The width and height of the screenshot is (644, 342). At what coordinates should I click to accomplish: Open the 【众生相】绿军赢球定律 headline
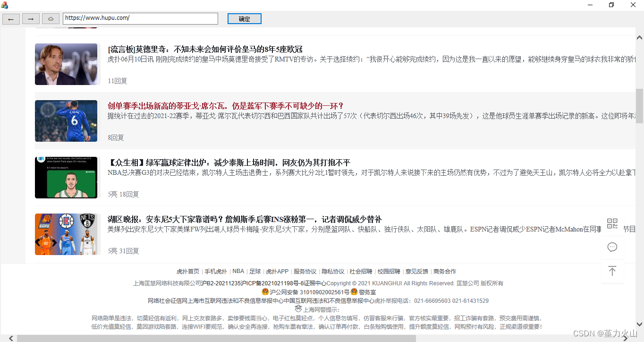[x=229, y=163]
